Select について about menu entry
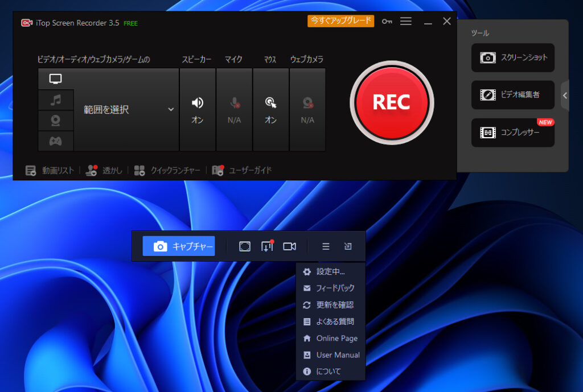Image resolution: width=583 pixels, height=392 pixels. click(331, 371)
